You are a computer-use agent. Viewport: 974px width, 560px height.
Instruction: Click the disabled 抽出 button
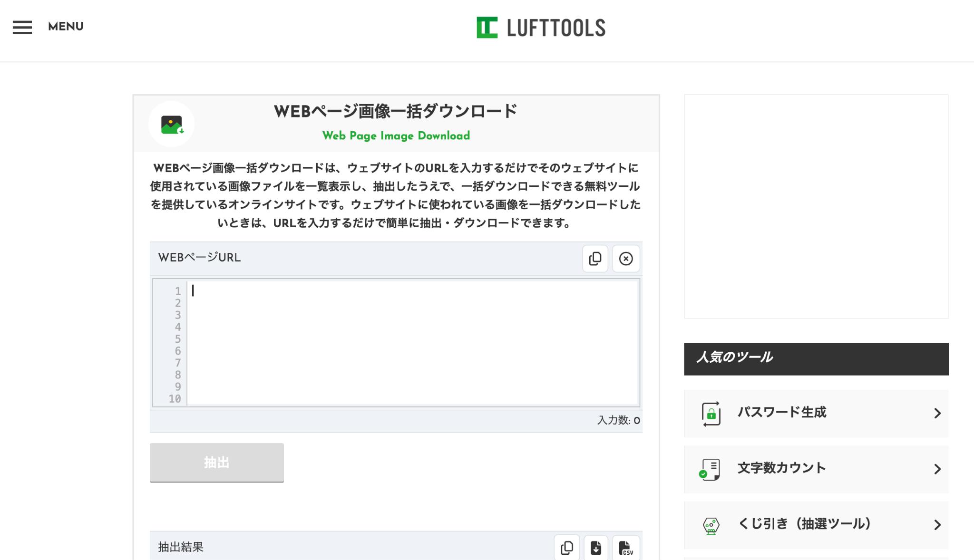coord(217,463)
